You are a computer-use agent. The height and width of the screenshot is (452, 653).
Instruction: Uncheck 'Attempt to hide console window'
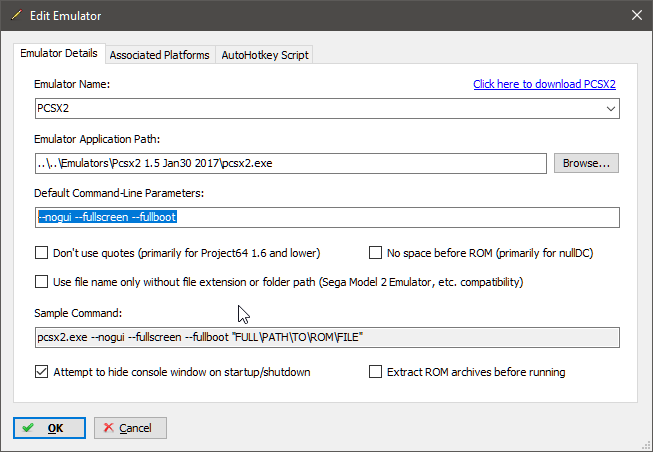[x=41, y=372]
